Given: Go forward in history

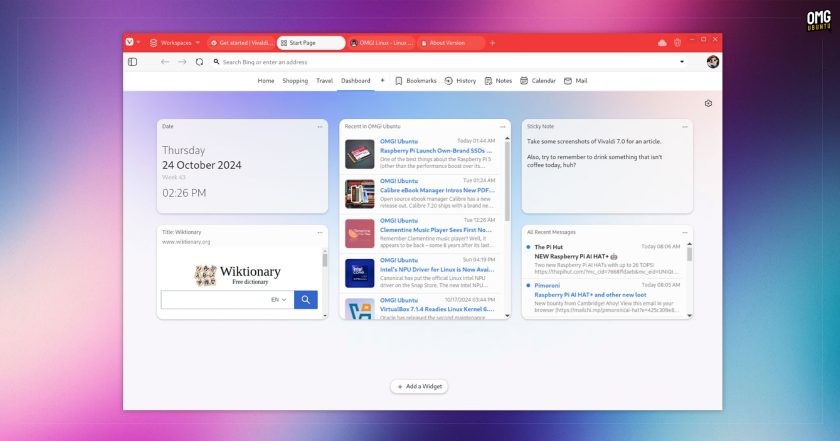Looking at the screenshot, I should pos(182,62).
